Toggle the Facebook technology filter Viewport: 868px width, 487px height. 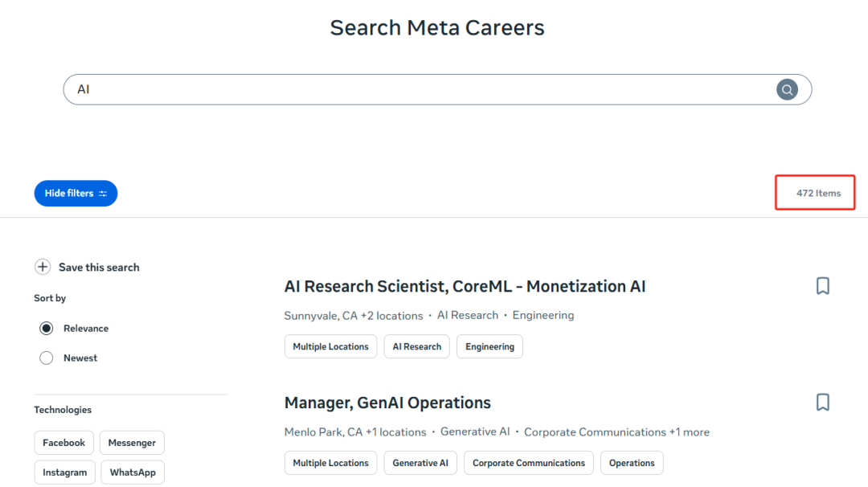coord(64,443)
